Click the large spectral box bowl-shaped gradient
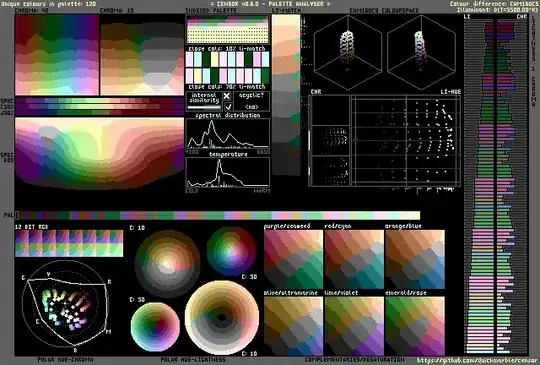540x365 pixels. (99, 153)
